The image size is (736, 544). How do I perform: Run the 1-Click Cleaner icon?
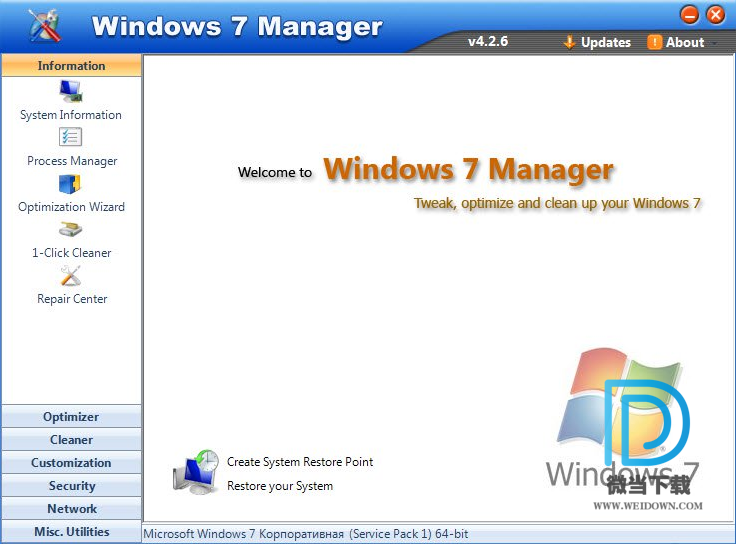(x=70, y=230)
